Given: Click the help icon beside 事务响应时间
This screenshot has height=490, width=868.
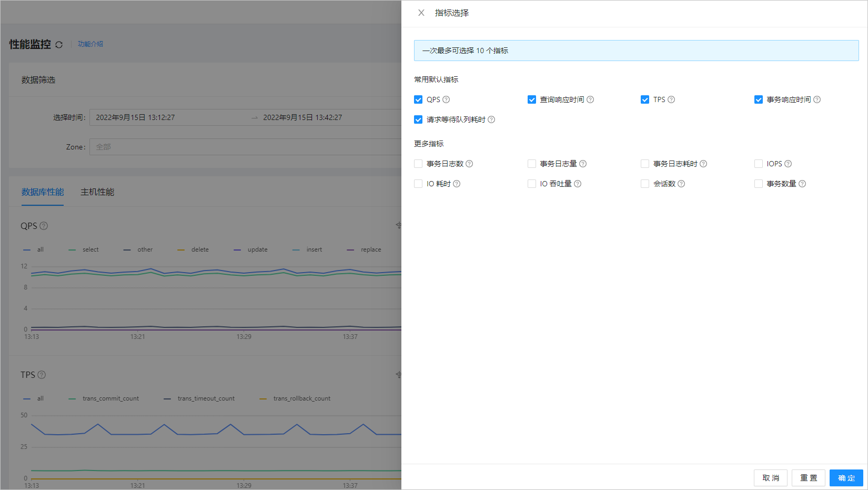Looking at the screenshot, I should [x=817, y=99].
